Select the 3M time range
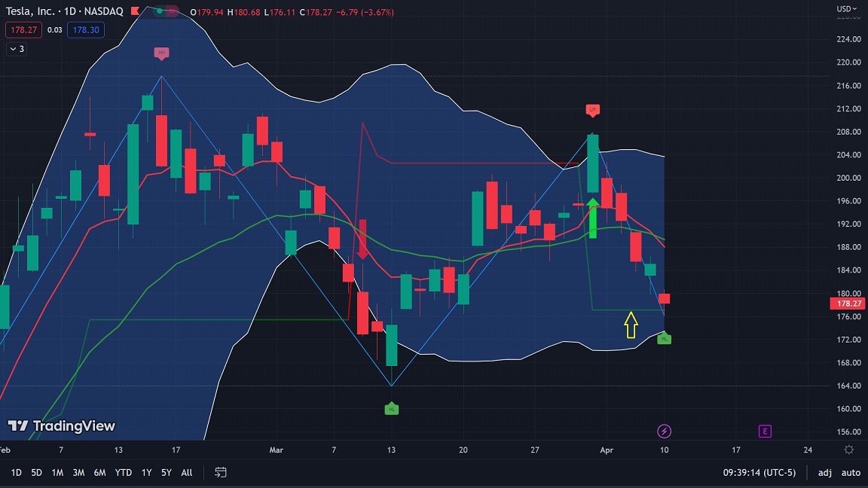Image resolution: width=868 pixels, height=488 pixels. 78,472
